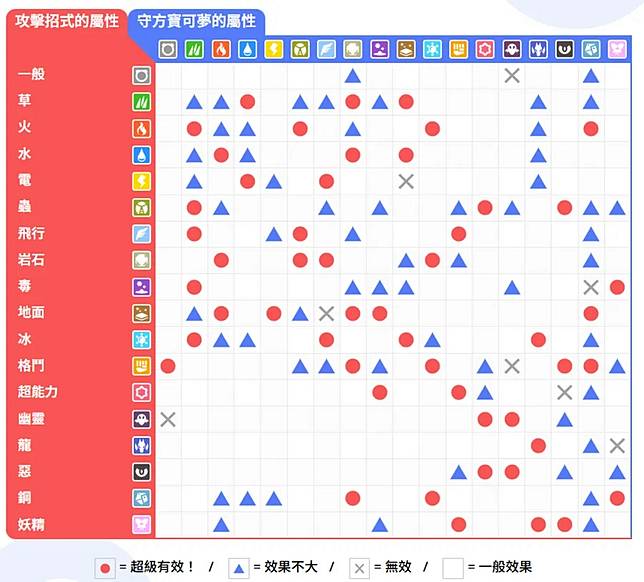Click the 格鬥 (Fighting) icon in defender header row
The width and height of the screenshot is (644, 582).
[x=458, y=49]
